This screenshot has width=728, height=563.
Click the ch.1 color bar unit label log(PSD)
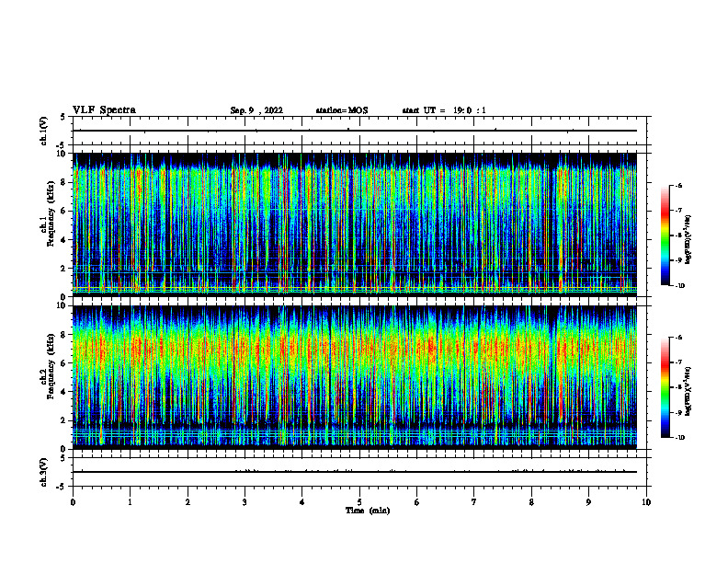(x=688, y=239)
